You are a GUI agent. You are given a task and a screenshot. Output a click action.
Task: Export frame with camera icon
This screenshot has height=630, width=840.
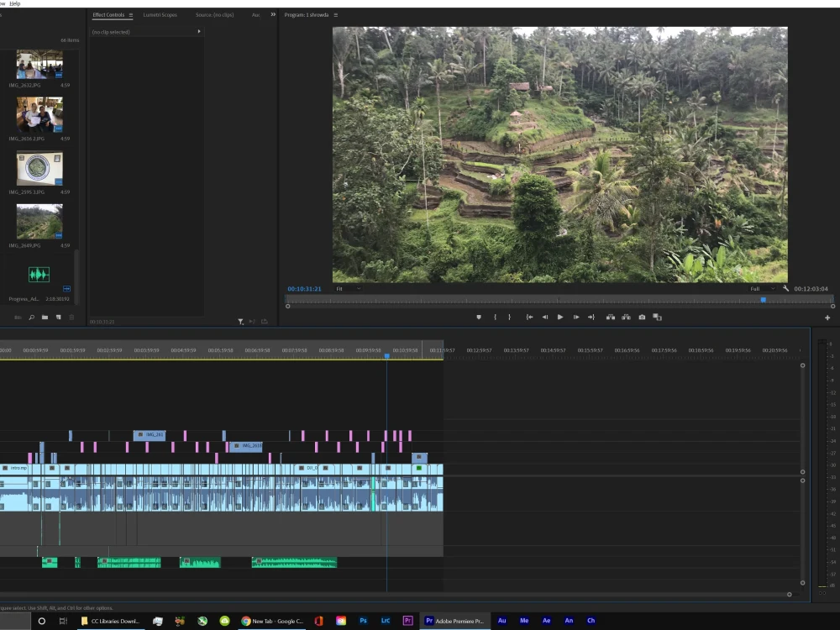[642, 318]
